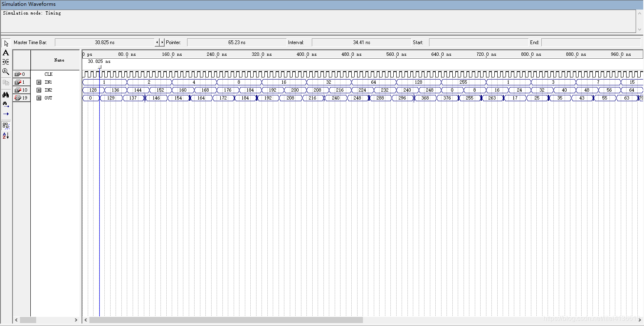This screenshot has width=644, height=326.
Task: Click the 720.0 ns ruler label
Action: pyautogui.click(x=486, y=54)
